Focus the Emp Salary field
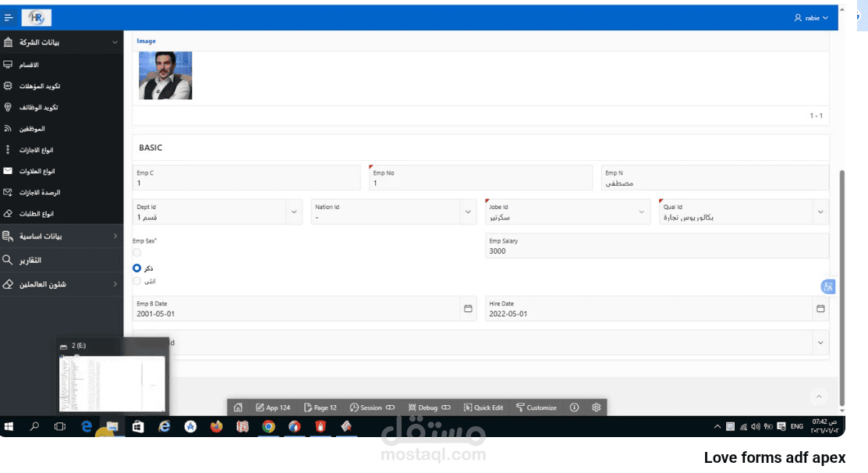 [x=657, y=246]
